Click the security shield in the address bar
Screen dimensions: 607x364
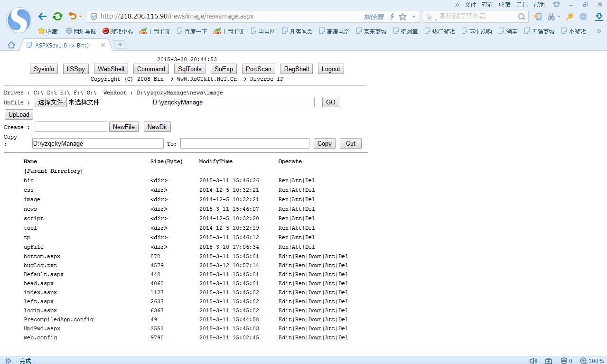[x=94, y=16]
